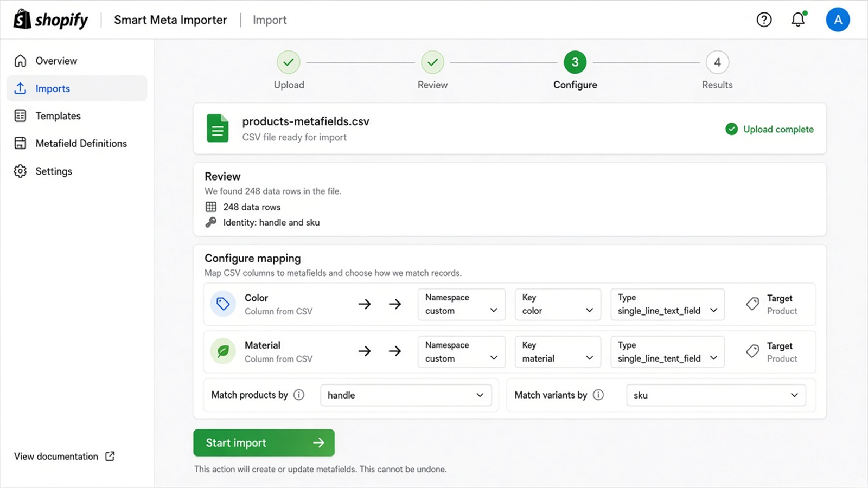
Task: Click the Smart Meta Importer app title
Action: (170, 20)
